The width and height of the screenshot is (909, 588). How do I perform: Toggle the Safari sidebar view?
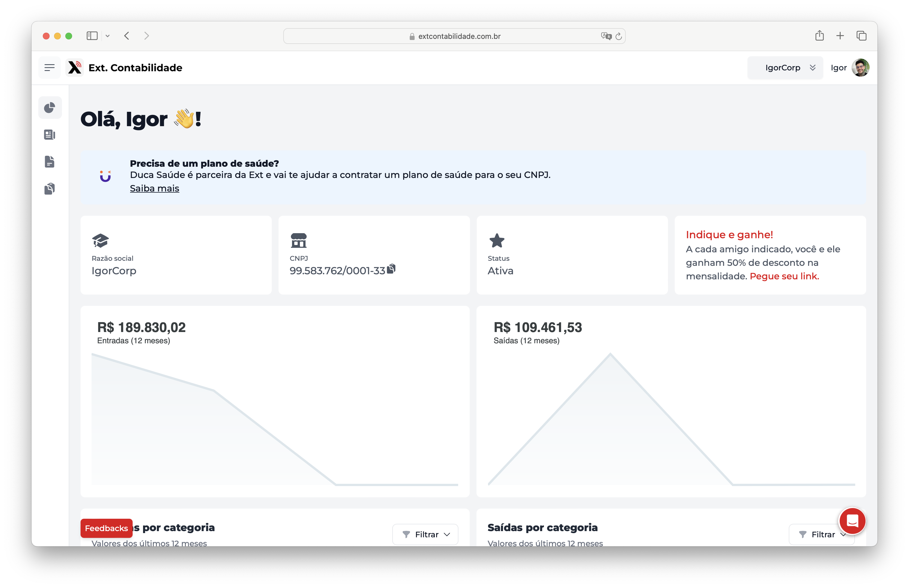[x=92, y=35]
